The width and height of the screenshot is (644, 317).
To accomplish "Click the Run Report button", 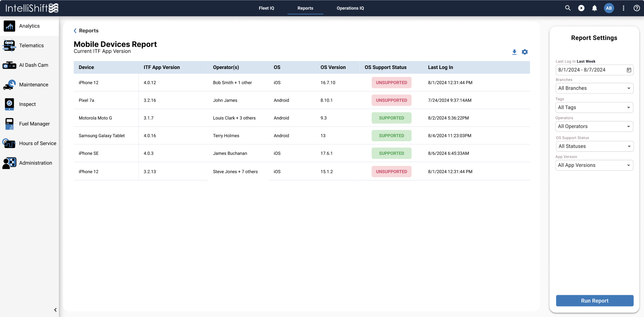I will click(595, 301).
